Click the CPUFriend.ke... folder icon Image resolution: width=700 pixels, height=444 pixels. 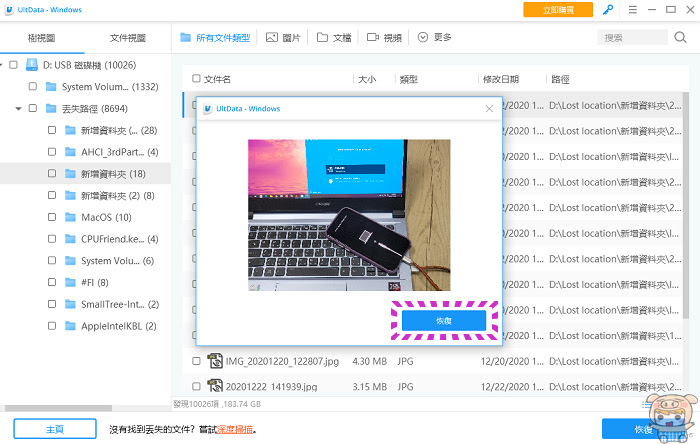(71, 239)
